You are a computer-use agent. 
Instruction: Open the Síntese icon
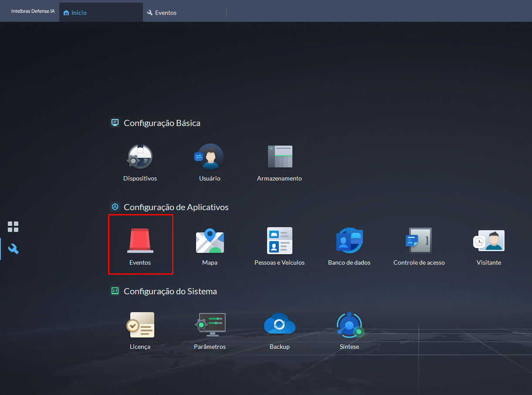tap(349, 325)
